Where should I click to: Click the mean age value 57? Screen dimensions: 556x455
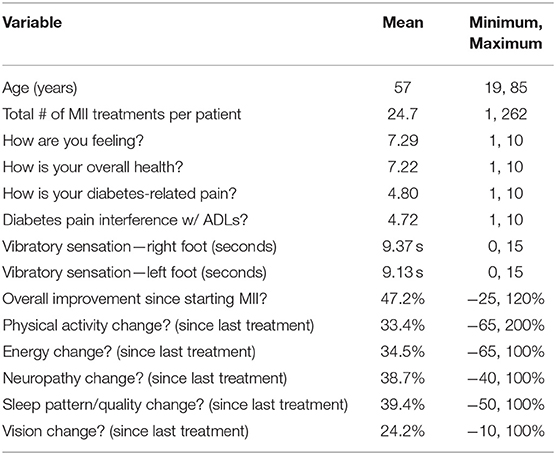click(x=402, y=88)
